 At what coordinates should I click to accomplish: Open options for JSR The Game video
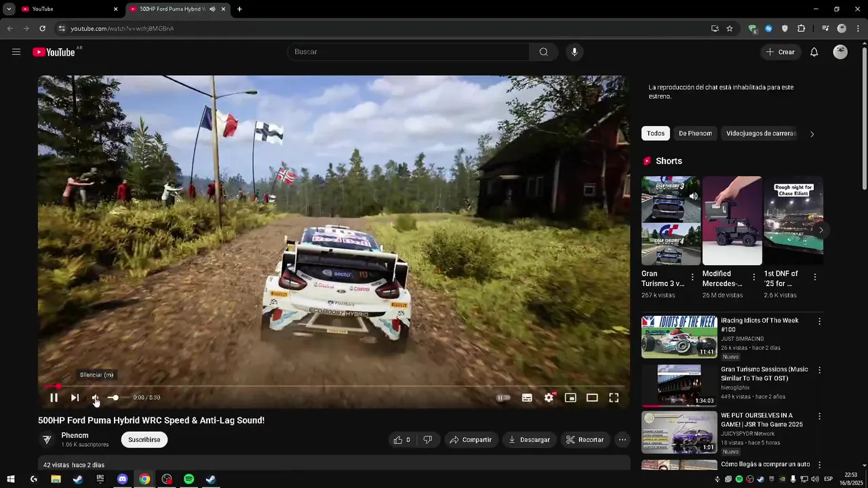coord(819,416)
